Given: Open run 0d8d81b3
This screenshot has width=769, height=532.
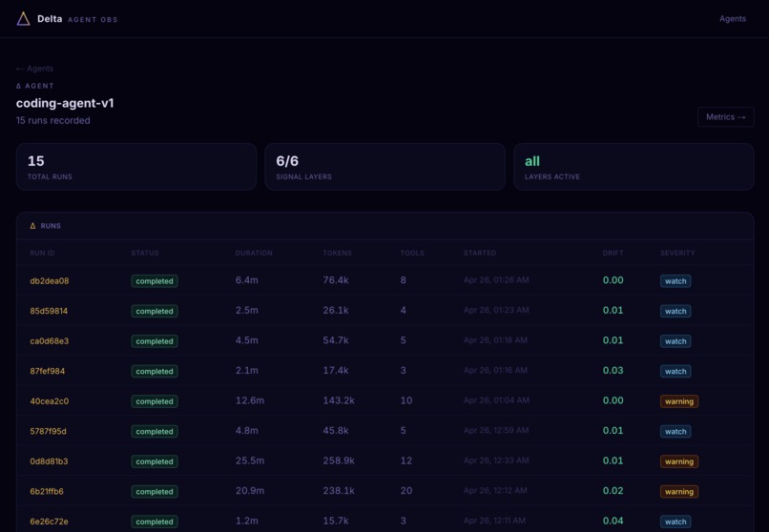Looking at the screenshot, I should click(x=49, y=460).
